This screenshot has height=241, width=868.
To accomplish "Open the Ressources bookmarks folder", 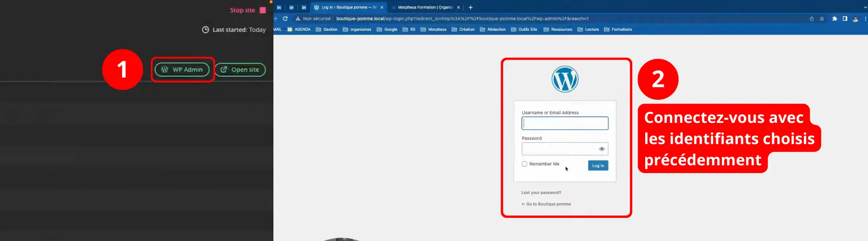I will click(x=558, y=29).
